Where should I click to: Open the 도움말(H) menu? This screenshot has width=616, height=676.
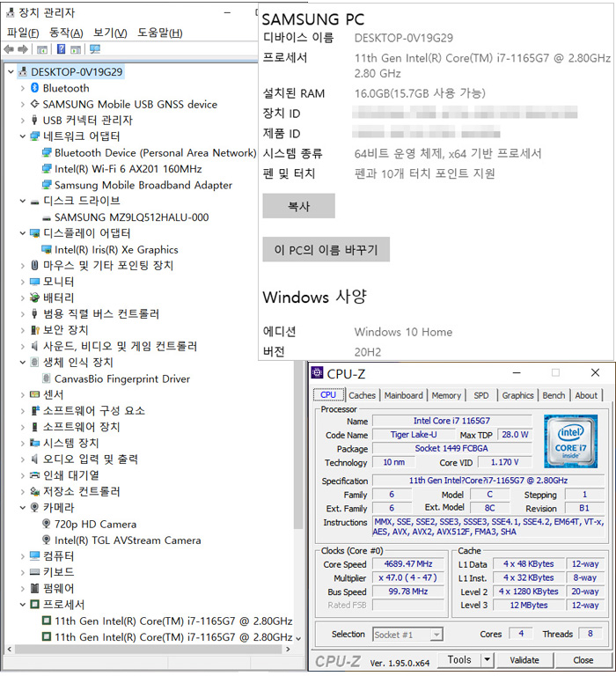point(160,33)
